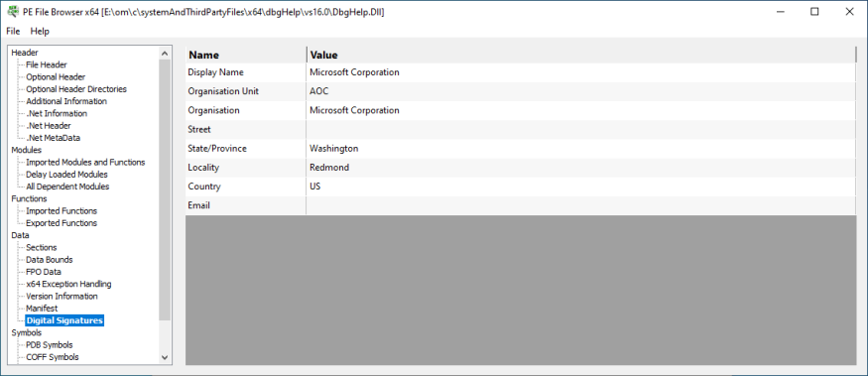Select the Header root node
This screenshot has height=376, width=868.
[x=25, y=53]
